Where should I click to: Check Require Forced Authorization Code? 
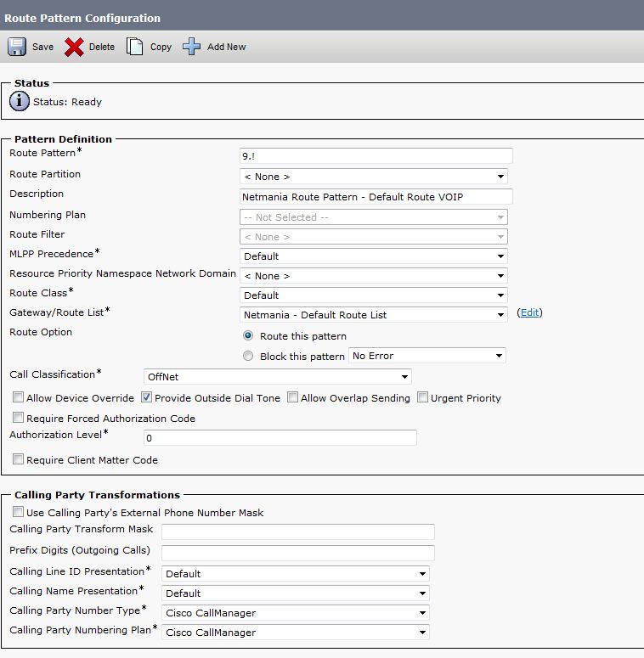18,418
